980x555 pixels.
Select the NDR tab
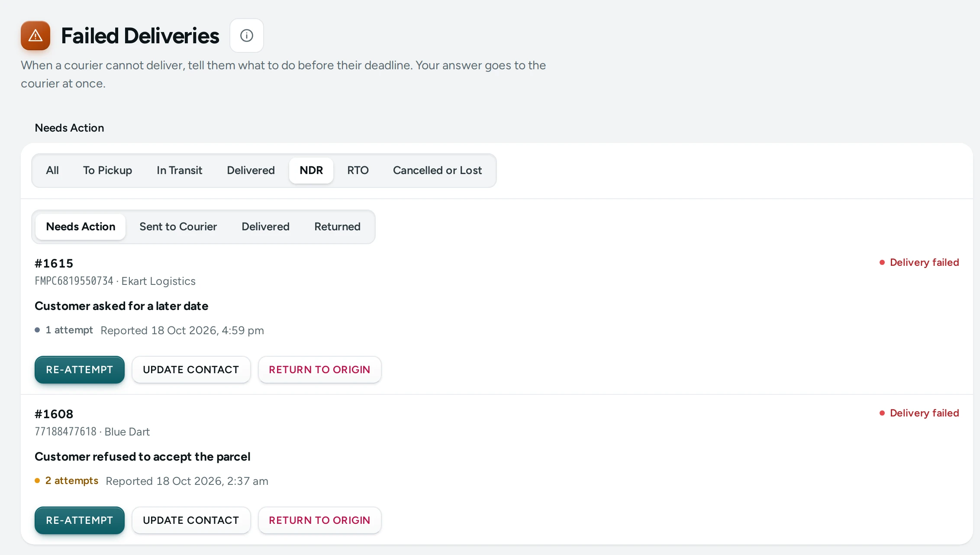coord(311,171)
